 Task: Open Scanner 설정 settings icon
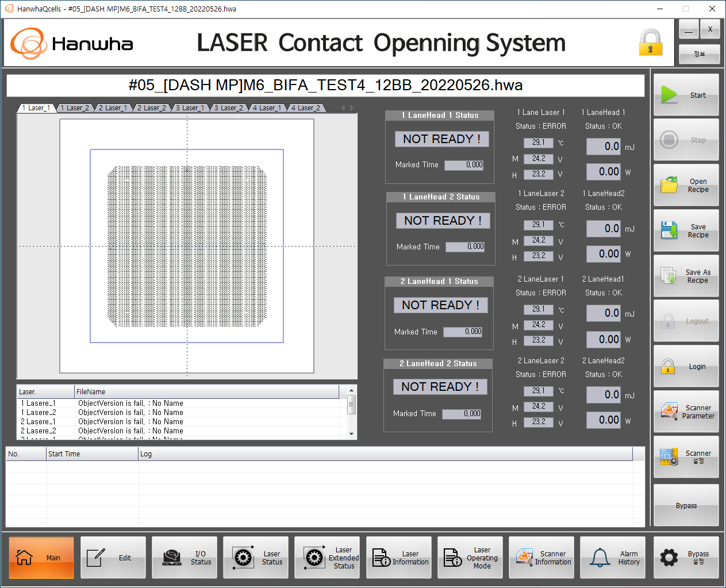coord(669,457)
